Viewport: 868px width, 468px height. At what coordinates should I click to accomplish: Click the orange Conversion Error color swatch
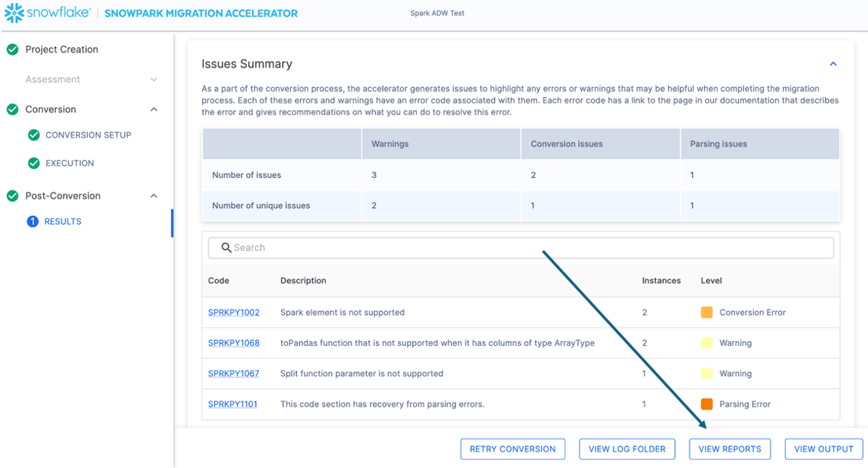point(706,312)
